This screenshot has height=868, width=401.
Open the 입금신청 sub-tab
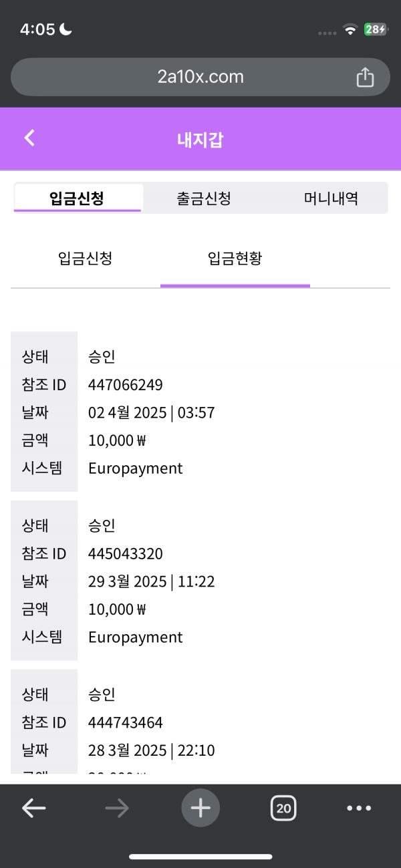(x=85, y=259)
